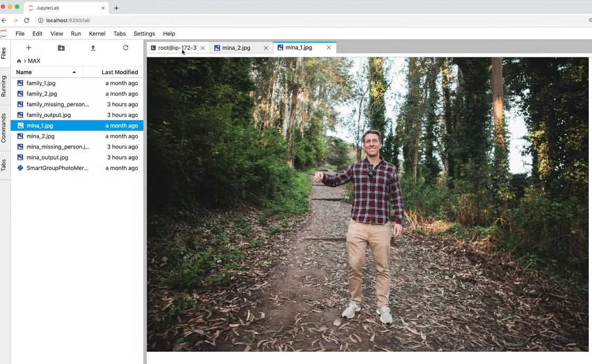Refresh the file list

[126, 48]
